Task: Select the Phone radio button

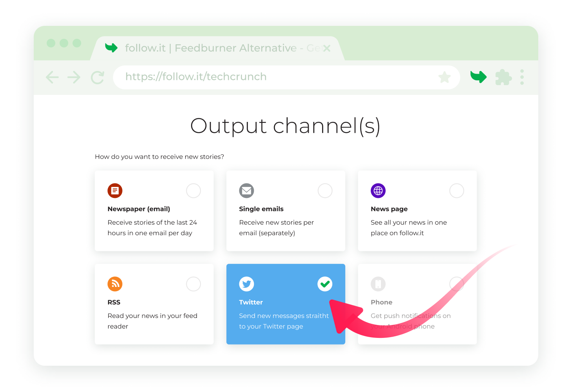Action: 457,284
